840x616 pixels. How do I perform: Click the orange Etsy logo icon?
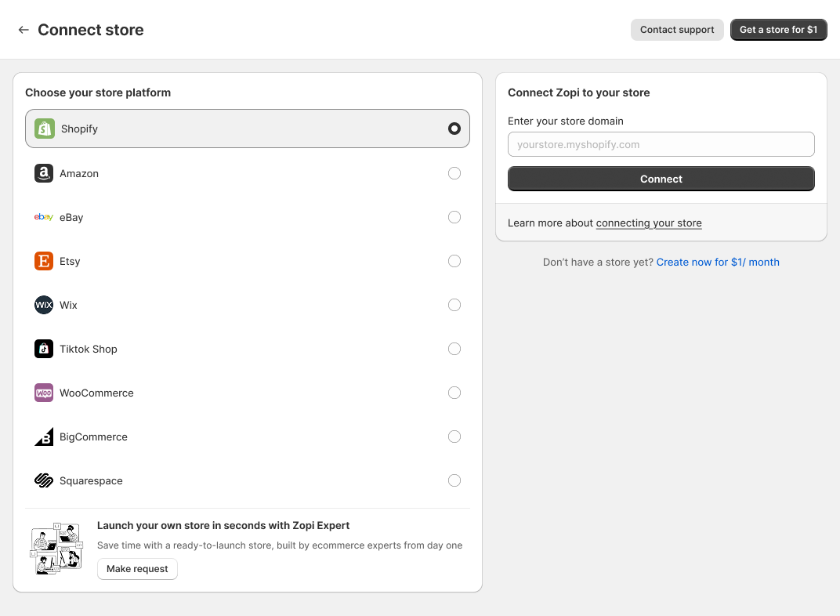[x=44, y=261]
